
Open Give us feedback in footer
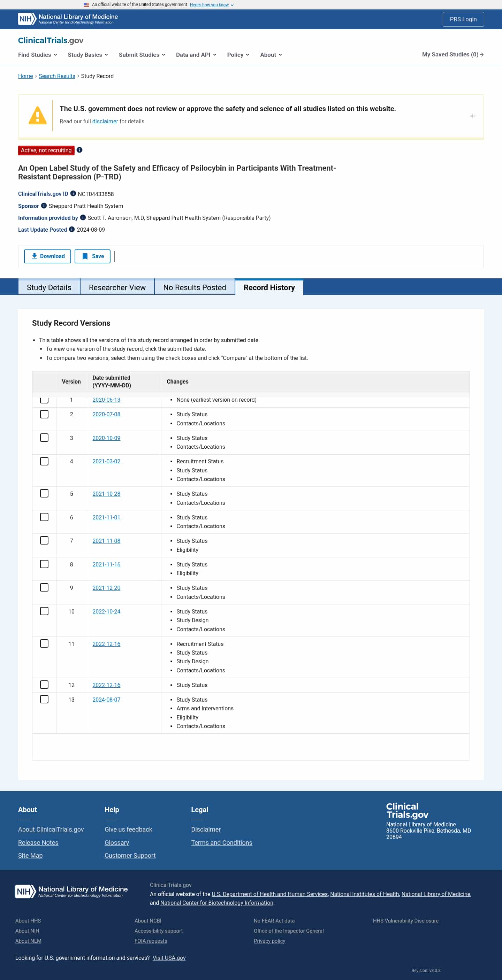tap(128, 829)
